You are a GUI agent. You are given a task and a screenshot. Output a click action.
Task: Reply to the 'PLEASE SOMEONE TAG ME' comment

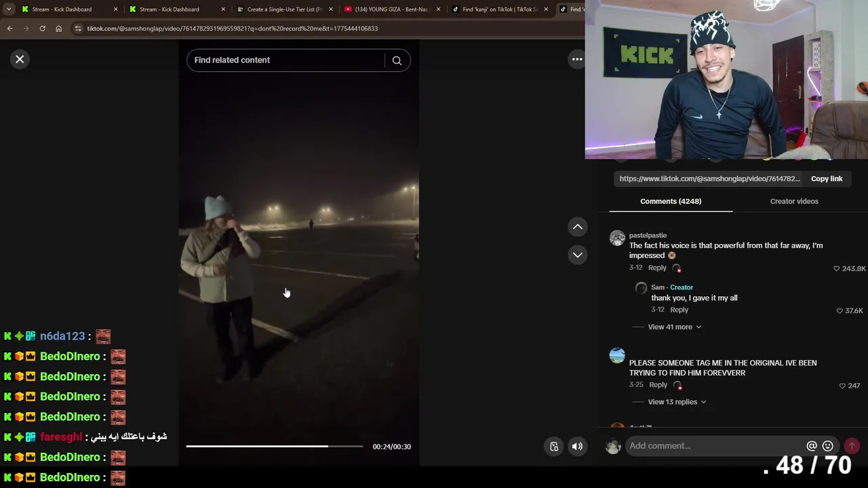(x=658, y=386)
